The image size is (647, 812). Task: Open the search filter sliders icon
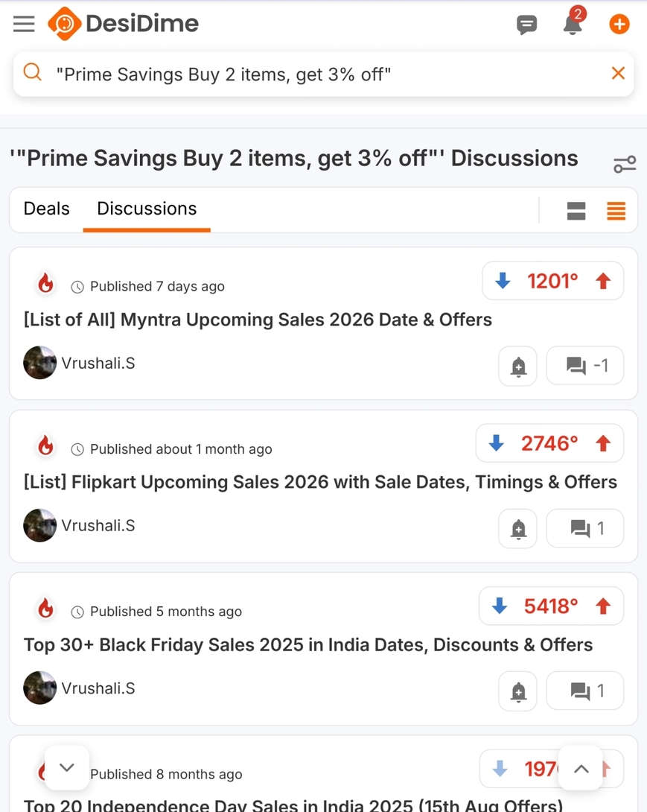[624, 164]
